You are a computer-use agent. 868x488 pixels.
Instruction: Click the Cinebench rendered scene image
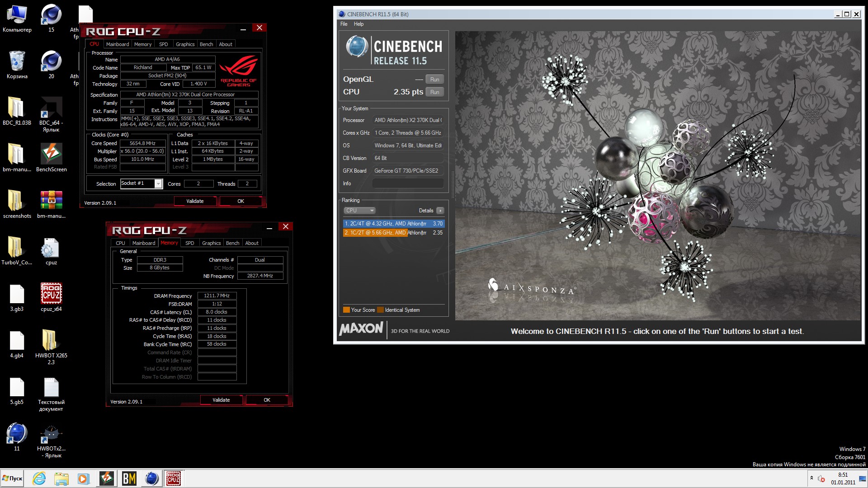pyautogui.click(x=658, y=176)
